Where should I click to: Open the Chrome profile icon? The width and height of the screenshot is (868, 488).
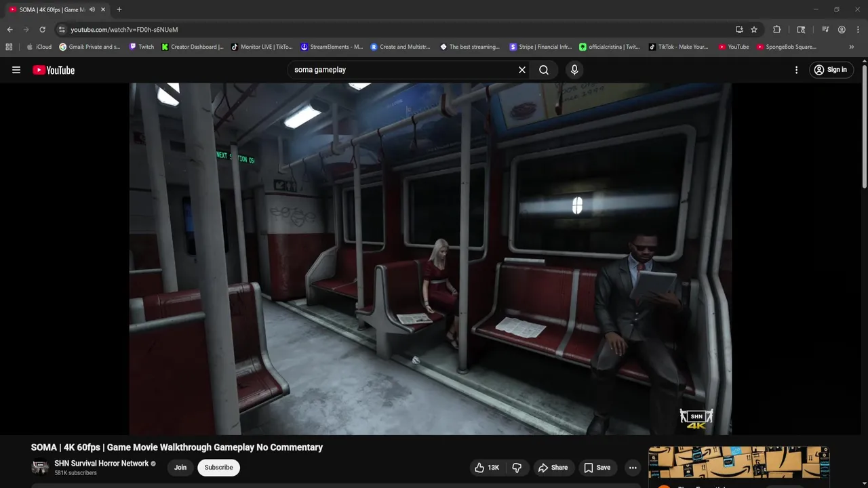coord(842,30)
